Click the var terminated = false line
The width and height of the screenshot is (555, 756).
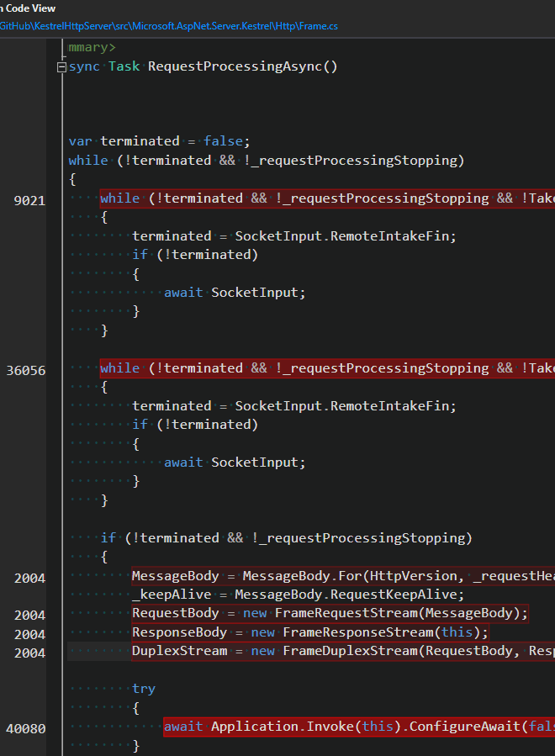coord(159,141)
